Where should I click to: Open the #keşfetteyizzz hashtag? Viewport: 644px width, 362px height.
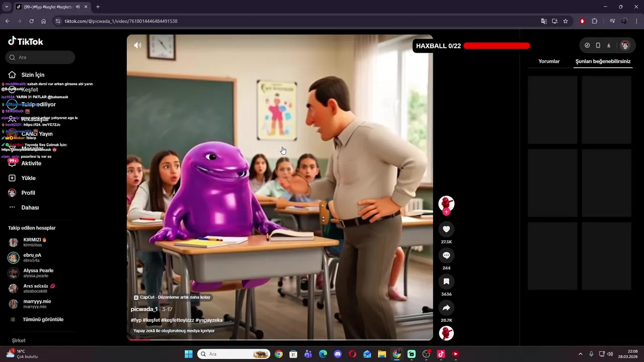tap(178, 320)
